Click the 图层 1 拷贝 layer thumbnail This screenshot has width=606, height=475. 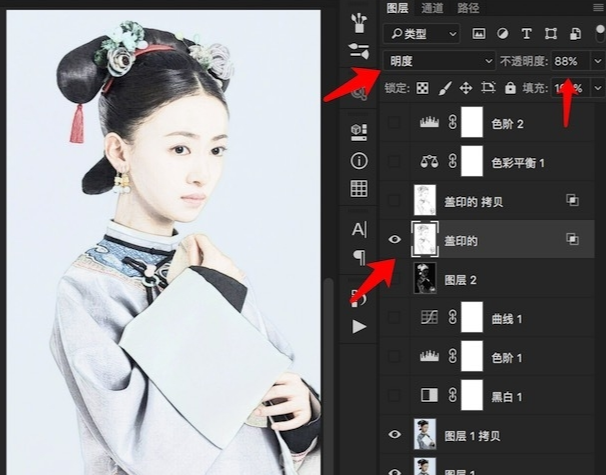pyautogui.click(x=425, y=434)
